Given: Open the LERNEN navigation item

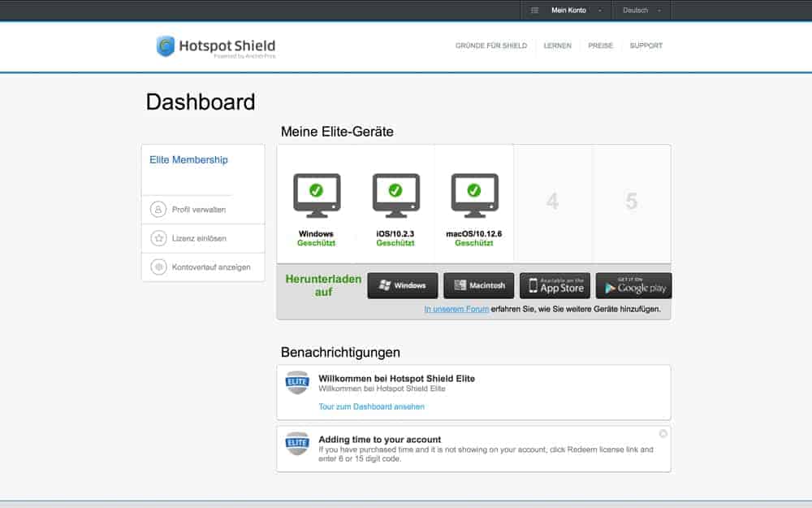Looking at the screenshot, I should (557, 46).
